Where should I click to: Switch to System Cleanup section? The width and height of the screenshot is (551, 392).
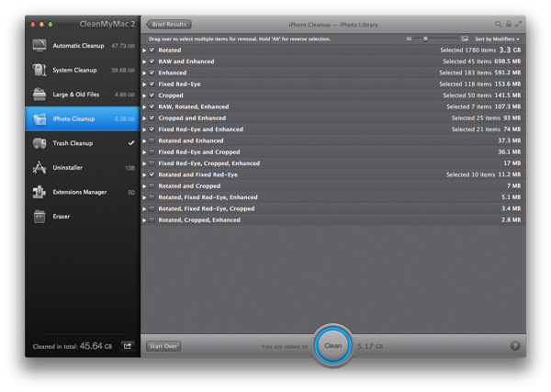(83, 70)
